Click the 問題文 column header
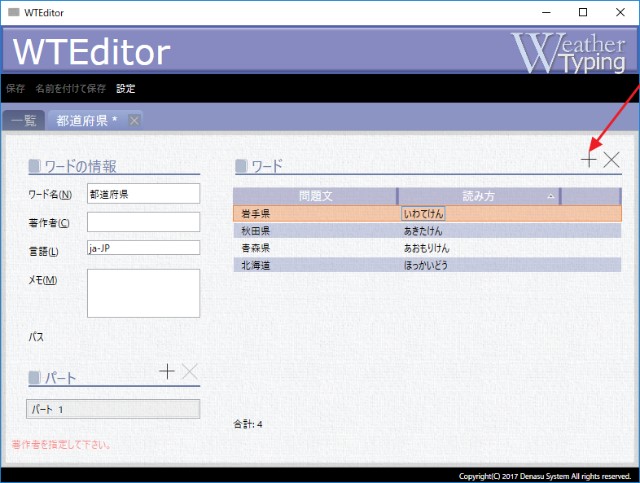Screen dimensions: 640x483 [315, 196]
